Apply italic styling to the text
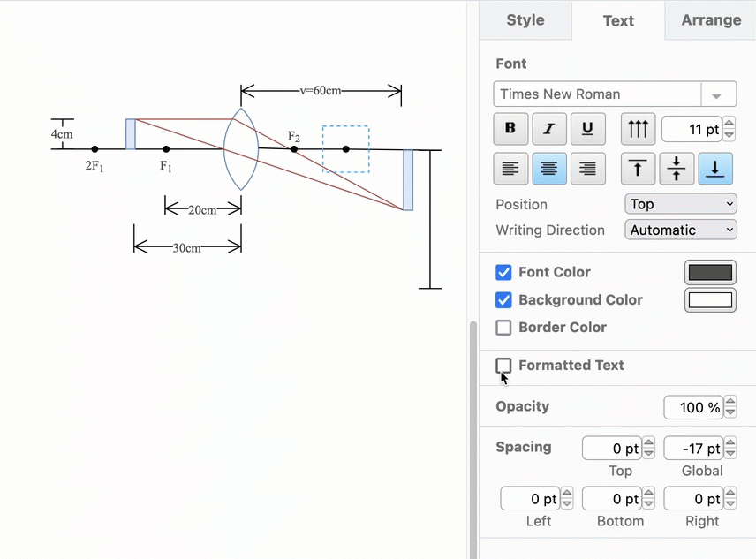 (548, 129)
